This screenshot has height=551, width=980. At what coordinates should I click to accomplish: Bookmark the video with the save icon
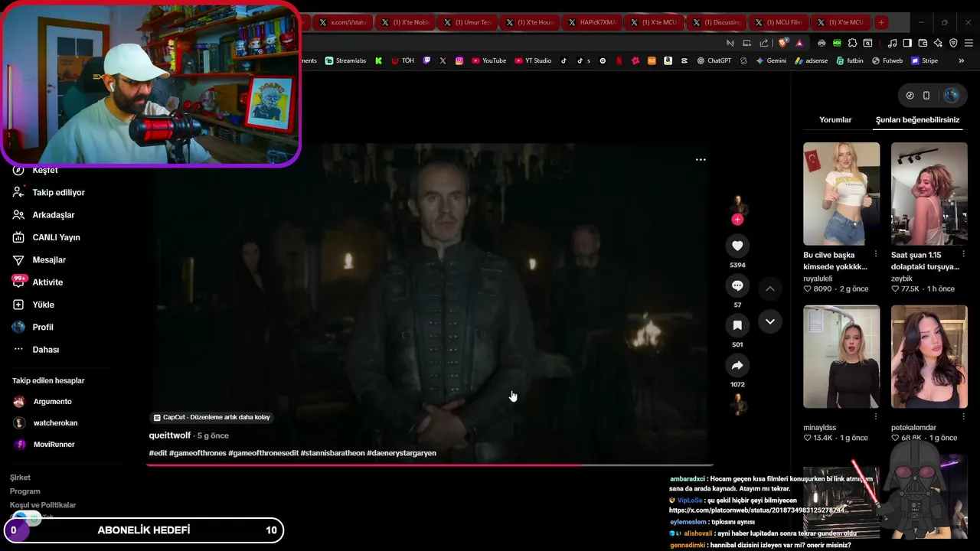click(x=737, y=325)
